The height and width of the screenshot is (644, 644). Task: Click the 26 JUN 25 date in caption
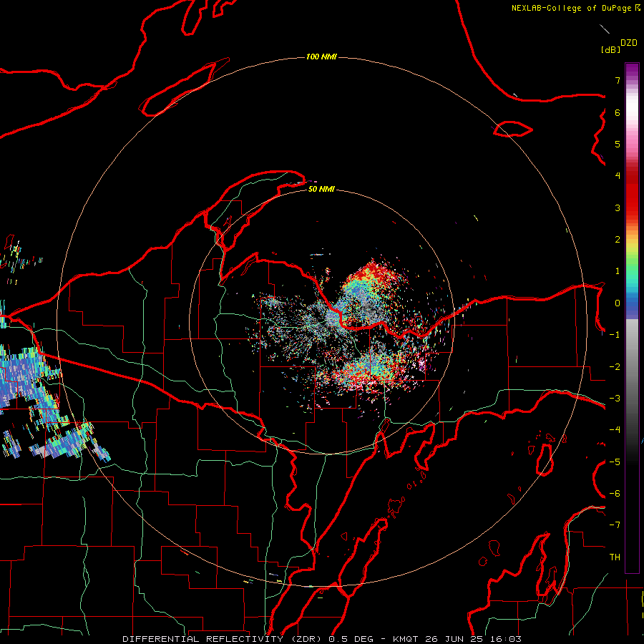(x=454, y=639)
